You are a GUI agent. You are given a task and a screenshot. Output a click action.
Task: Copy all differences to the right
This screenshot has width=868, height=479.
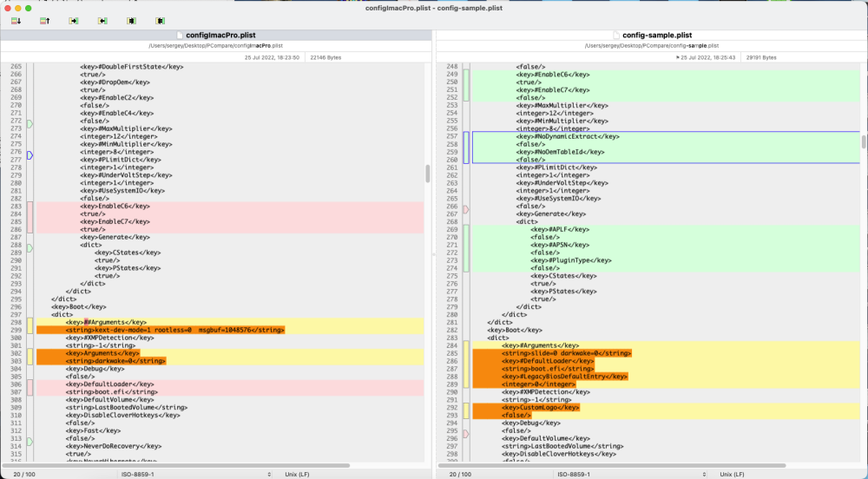(131, 21)
